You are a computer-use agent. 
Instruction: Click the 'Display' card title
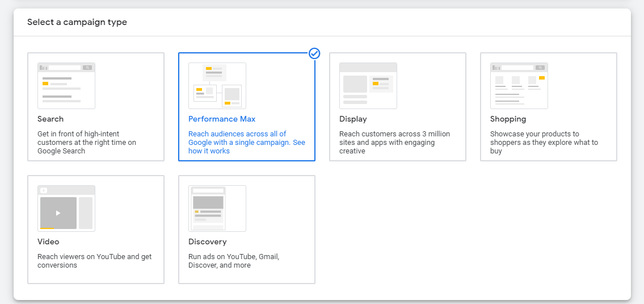coord(353,119)
